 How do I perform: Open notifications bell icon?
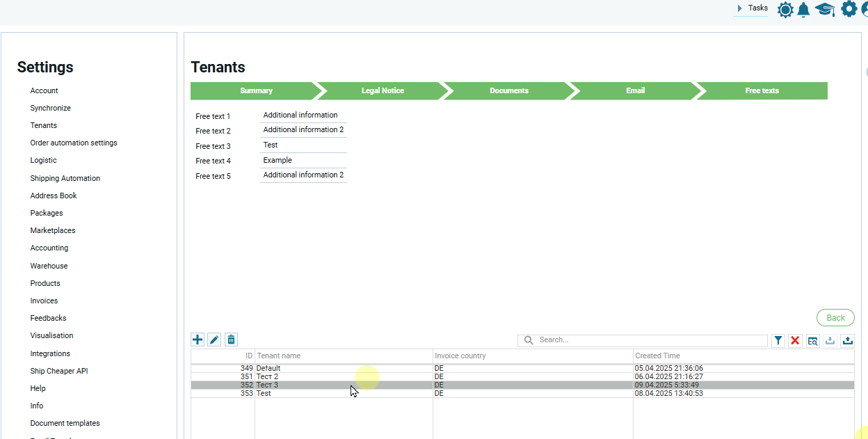804,10
